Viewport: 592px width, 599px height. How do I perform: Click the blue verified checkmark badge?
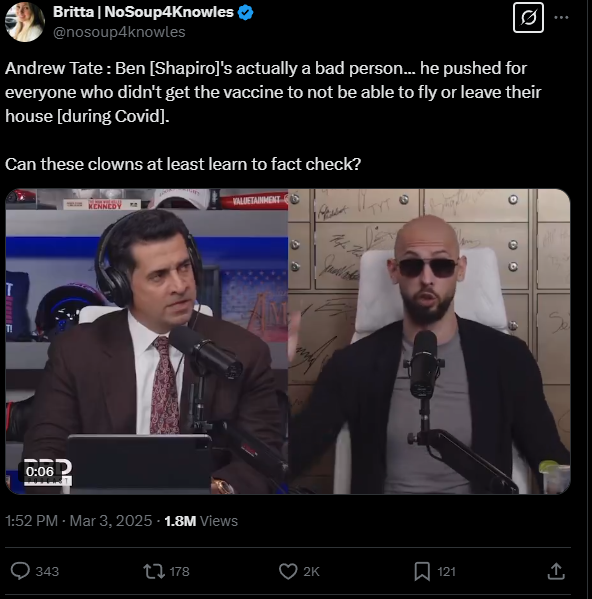(245, 13)
